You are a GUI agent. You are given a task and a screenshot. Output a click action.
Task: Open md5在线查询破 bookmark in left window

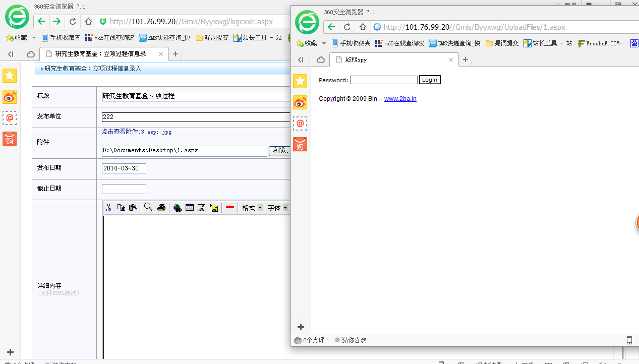coord(109,38)
